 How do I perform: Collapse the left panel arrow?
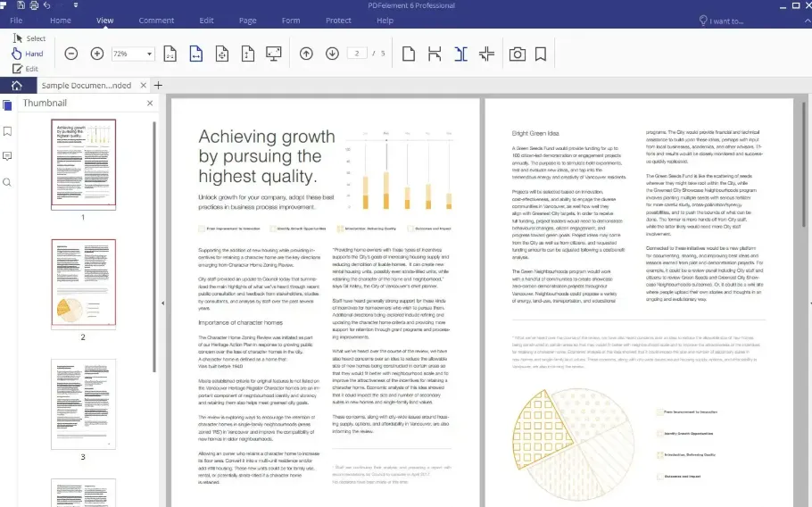[x=162, y=303]
